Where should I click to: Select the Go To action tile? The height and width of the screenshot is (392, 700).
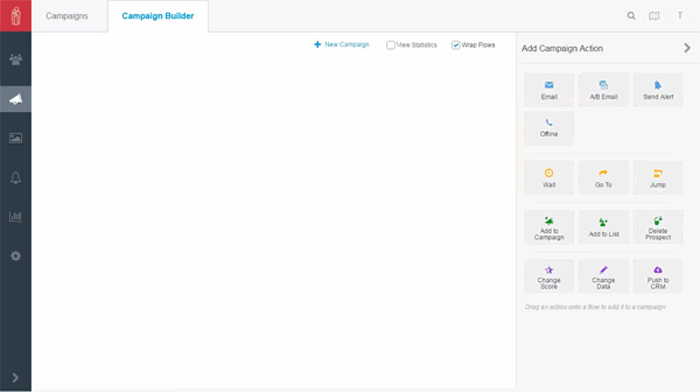604,178
